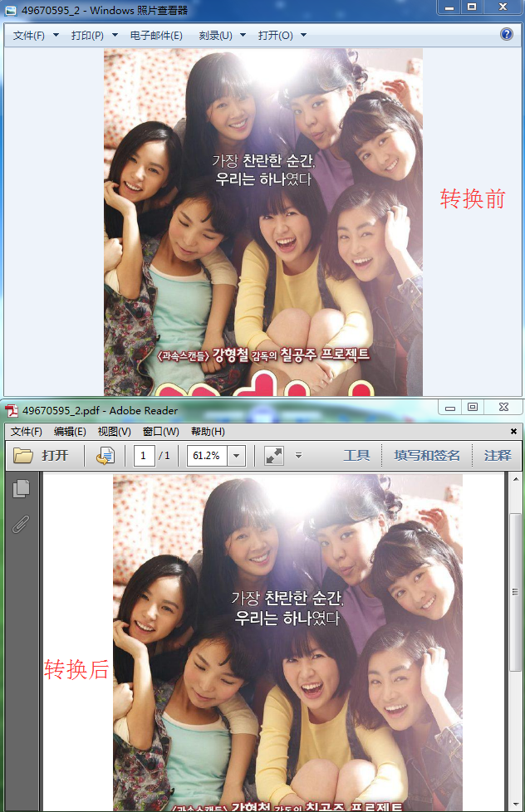525x812 pixels.
Task: Click the poster image in Photo Viewer
Action: tap(263, 223)
